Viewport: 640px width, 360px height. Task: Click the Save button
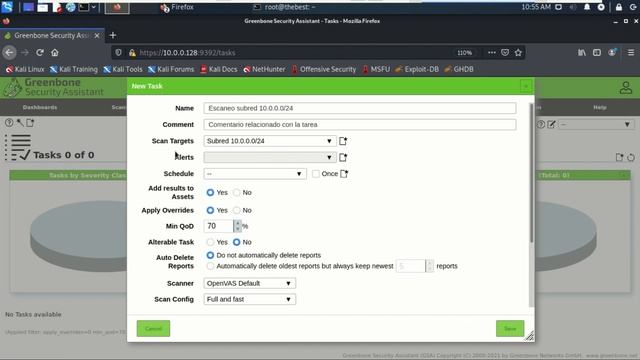[x=510, y=329]
